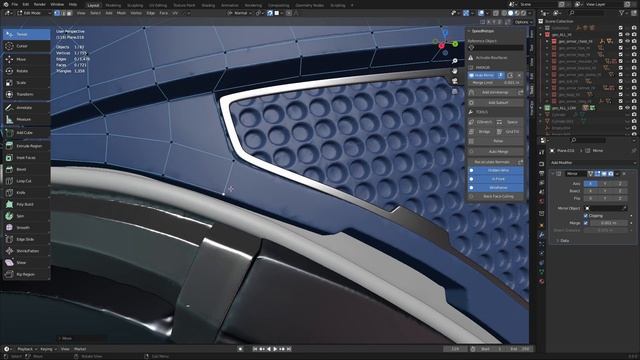Viewport: 640px width, 360px height.
Task: Select the Measure tool
Action: (27, 119)
